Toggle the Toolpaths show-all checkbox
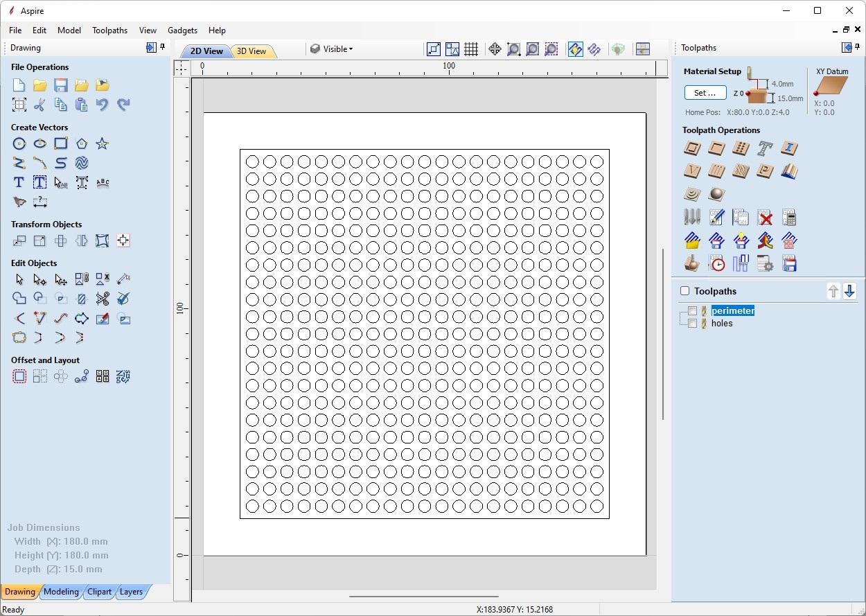The width and height of the screenshot is (866, 616). 684,292
